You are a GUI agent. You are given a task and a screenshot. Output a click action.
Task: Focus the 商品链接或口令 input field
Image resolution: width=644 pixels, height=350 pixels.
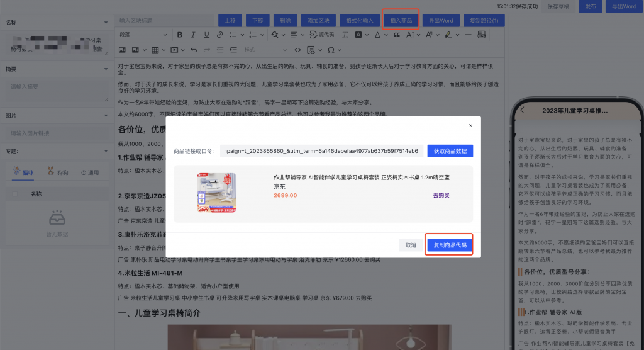click(321, 151)
